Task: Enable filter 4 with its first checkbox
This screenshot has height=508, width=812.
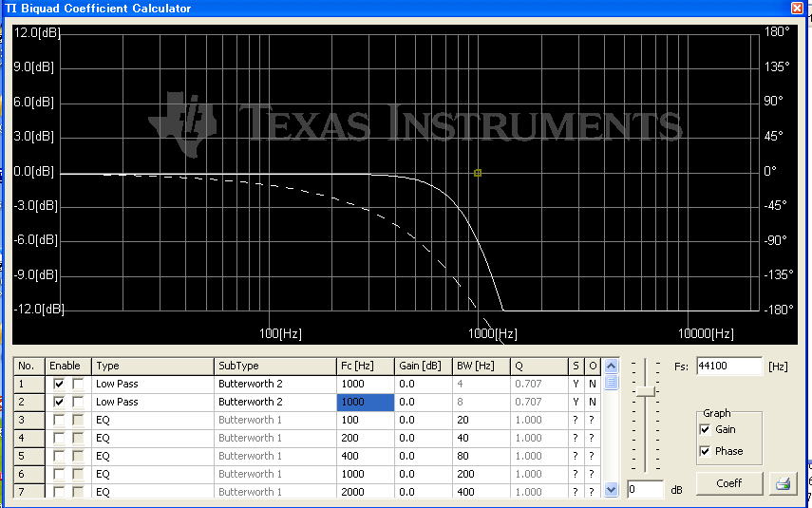Action: coord(59,438)
